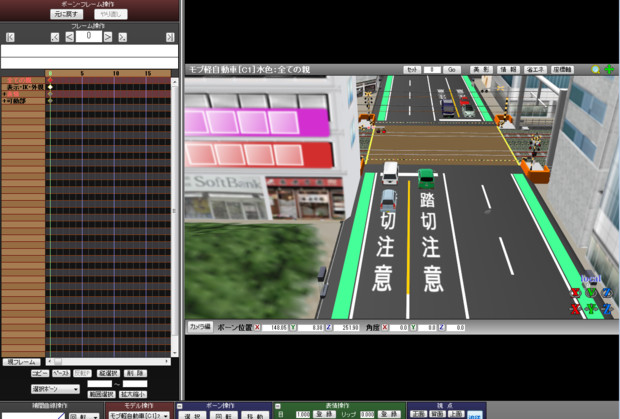Click the セット button in viewport bar
Viewport: 620px width, 419px height.
(x=412, y=70)
